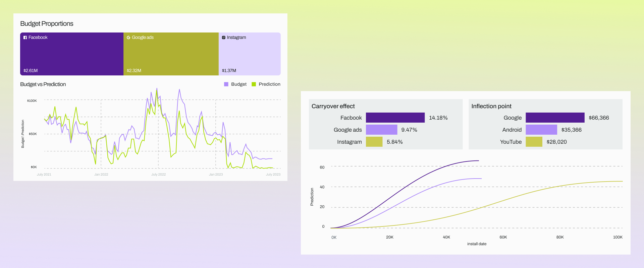Select the Instagram $1.37M budget block
This screenshot has width=644, height=268.
click(250, 54)
